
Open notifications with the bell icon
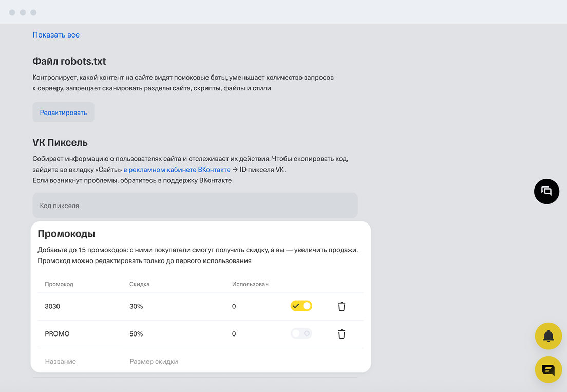click(548, 337)
